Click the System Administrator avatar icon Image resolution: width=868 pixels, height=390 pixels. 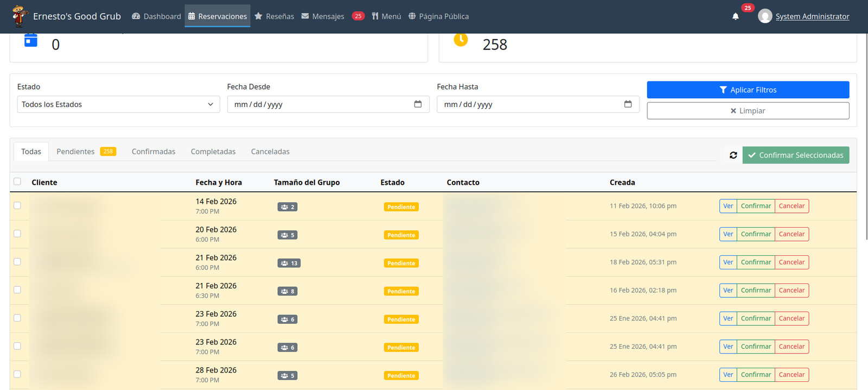pyautogui.click(x=765, y=16)
